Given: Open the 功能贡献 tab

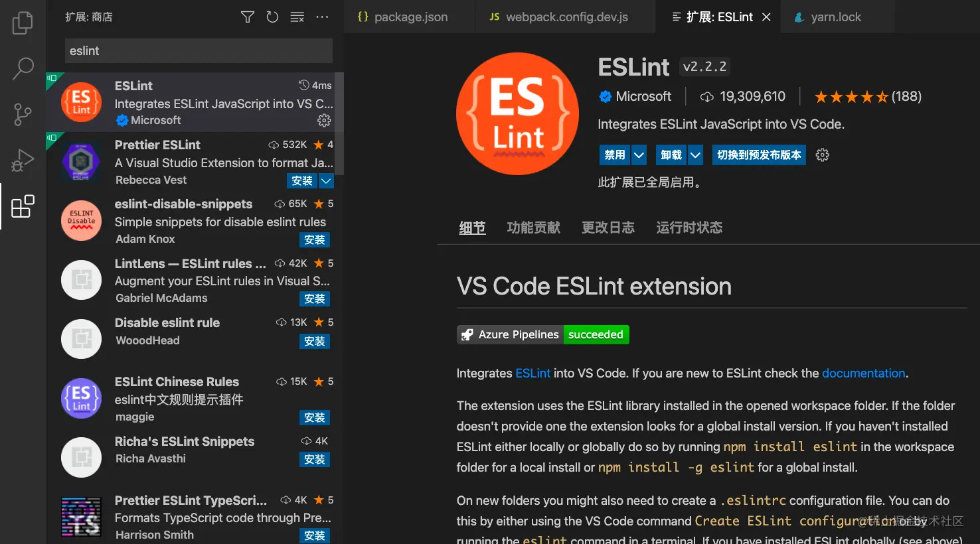Looking at the screenshot, I should [533, 228].
